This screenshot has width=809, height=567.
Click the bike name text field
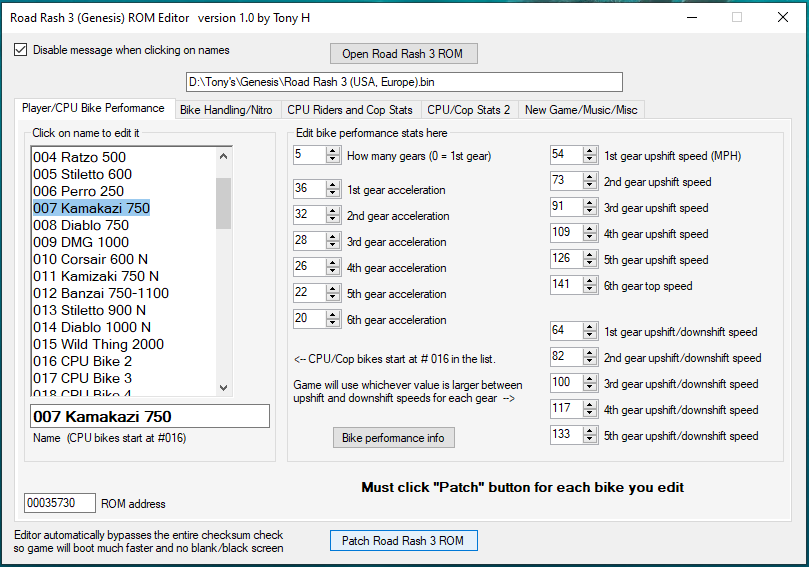(150, 416)
